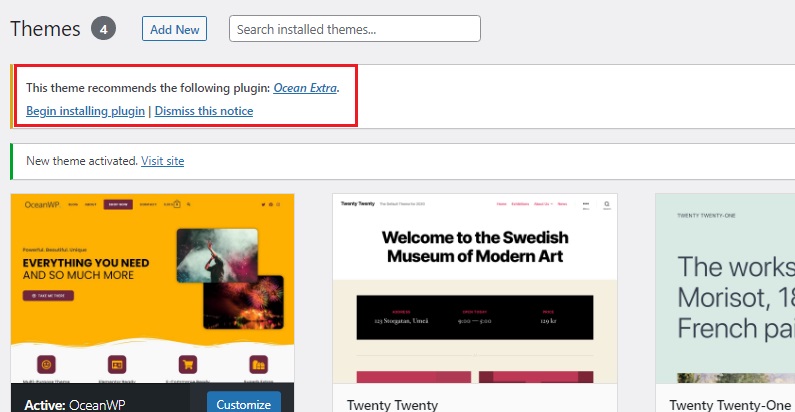Open the Twenty Twenty theme preview thumbnail

coord(475,288)
